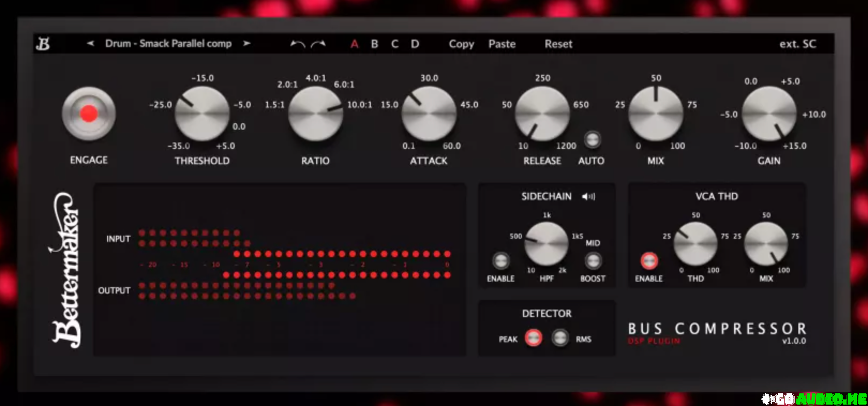Image resolution: width=868 pixels, height=406 pixels.
Task: Click the main MIX knob
Action: 656,114
